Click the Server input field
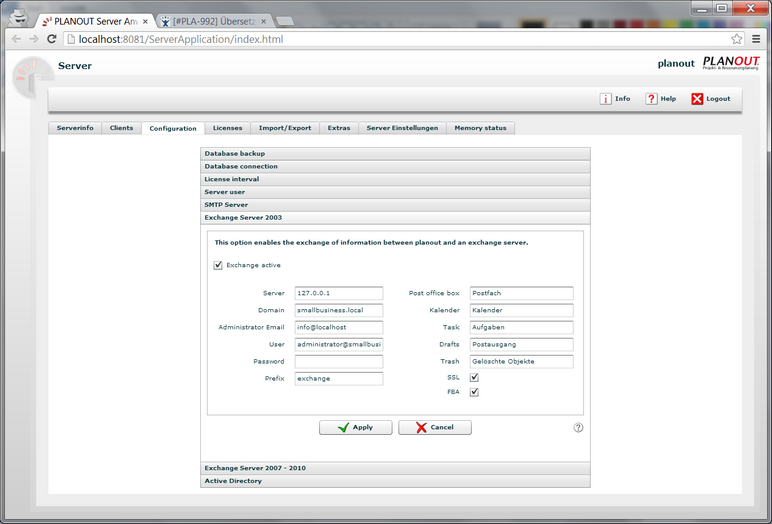The height and width of the screenshot is (524, 772). click(x=339, y=293)
